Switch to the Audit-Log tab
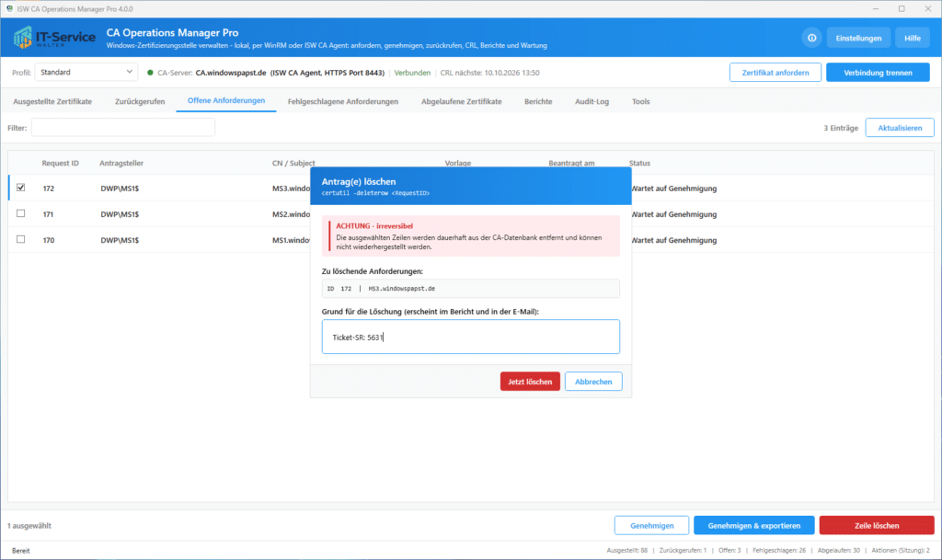Image resolution: width=942 pixels, height=560 pixels. click(x=592, y=101)
